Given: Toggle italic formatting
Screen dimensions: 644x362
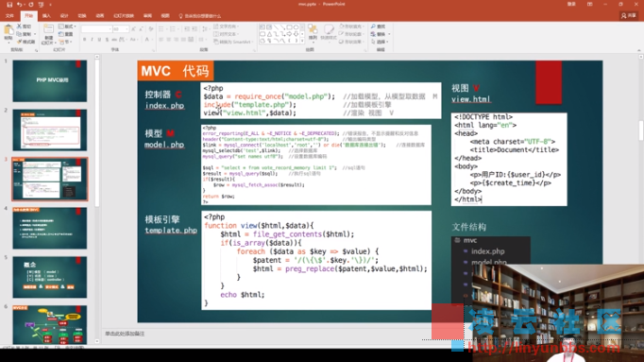Looking at the screenshot, I should pyautogui.click(x=92, y=40).
